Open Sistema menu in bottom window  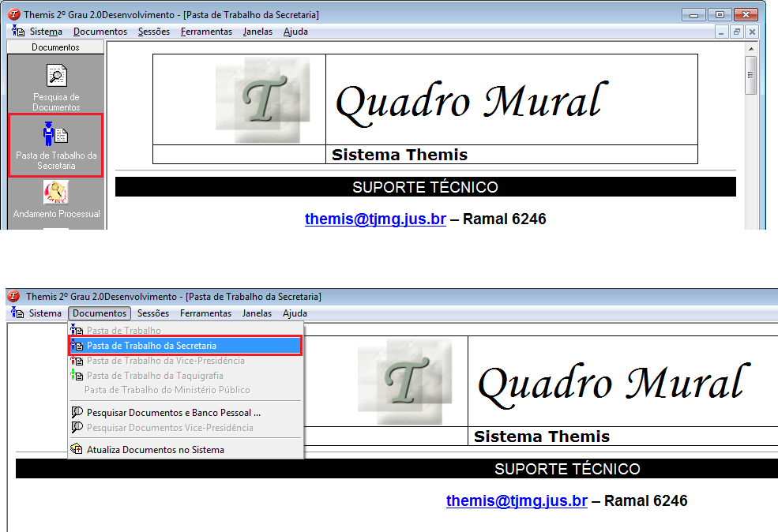click(x=45, y=313)
